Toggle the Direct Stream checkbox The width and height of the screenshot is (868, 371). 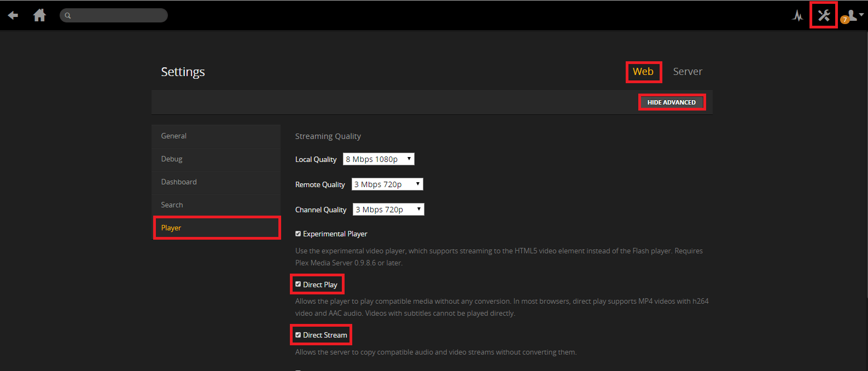tap(298, 335)
